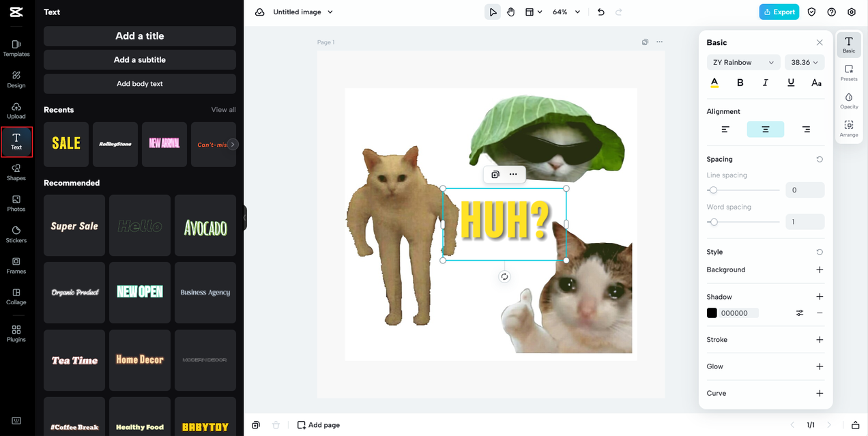
Task: Open the ZY Rainbow font dropdown
Action: tap(744, 62)
